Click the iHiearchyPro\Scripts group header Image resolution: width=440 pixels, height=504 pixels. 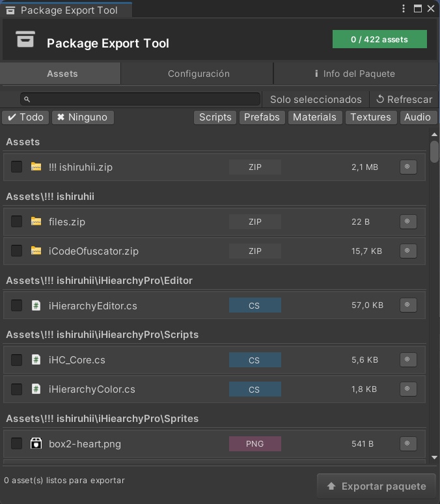pyautogui.click(x=102, y=335)
